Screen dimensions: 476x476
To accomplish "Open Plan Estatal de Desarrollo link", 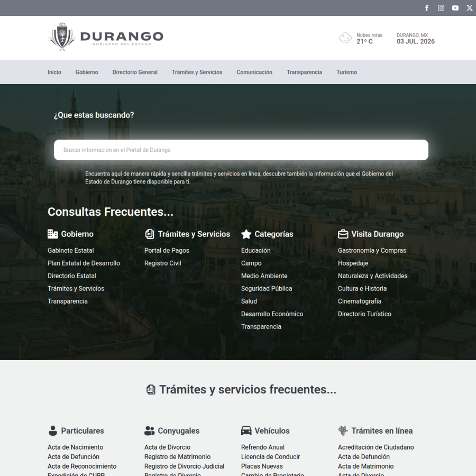I will pyautogui.click(x=84, y=263).
